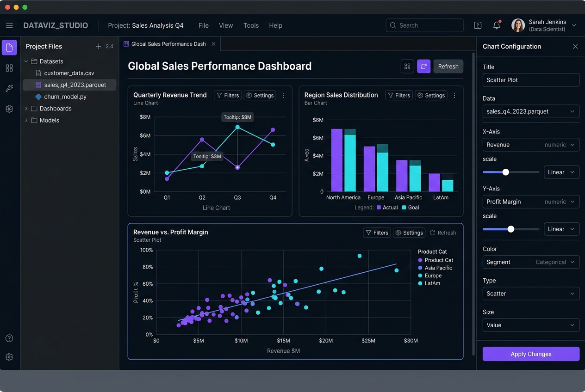
Task: Open the Type Scatter dropdown
Action: click(531, 294)
